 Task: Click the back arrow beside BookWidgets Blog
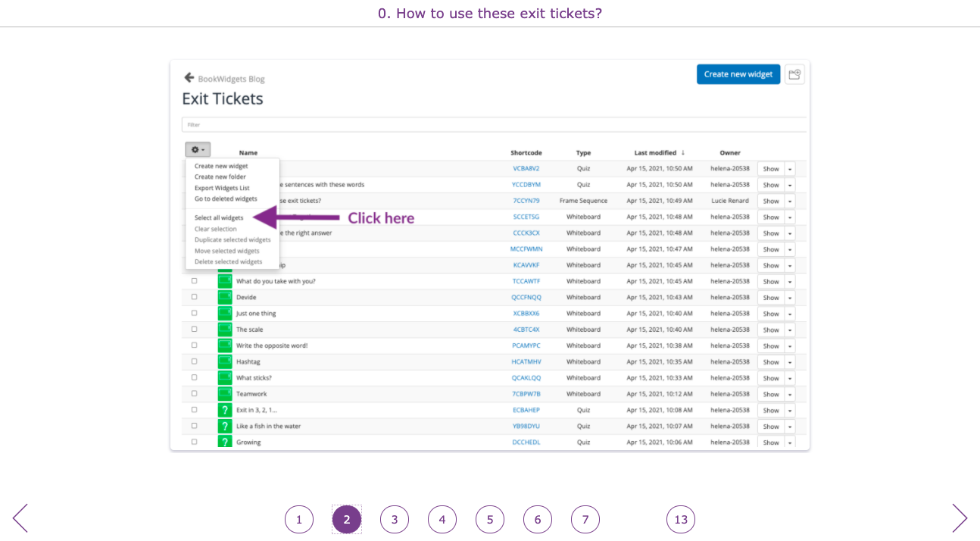tap(189, 77)
